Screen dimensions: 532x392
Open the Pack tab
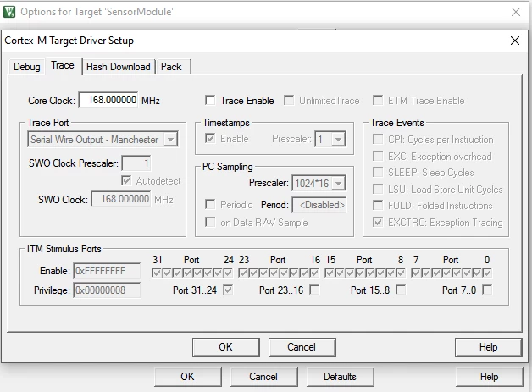pos(171,67)
